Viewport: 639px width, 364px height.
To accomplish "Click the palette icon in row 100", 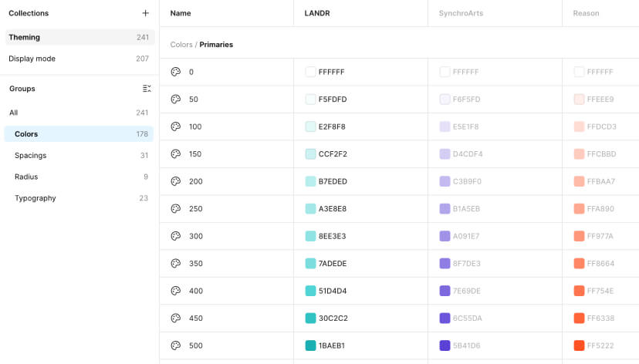I will [x=175, y=126].
